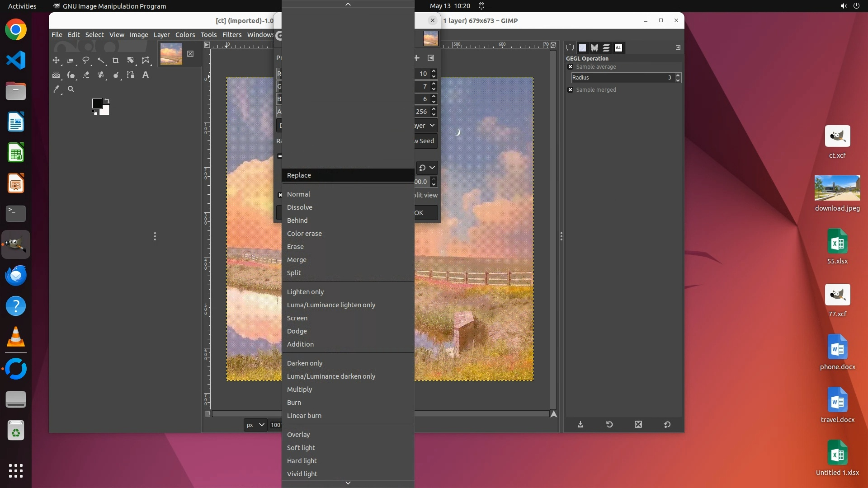Select the Crop tool

(116, 61)
